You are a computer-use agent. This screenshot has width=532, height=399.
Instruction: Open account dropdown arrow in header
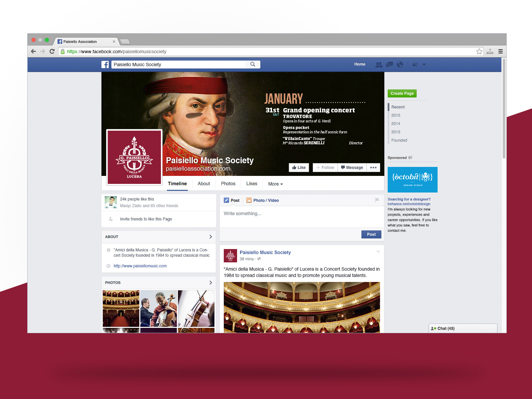[424, 65]
